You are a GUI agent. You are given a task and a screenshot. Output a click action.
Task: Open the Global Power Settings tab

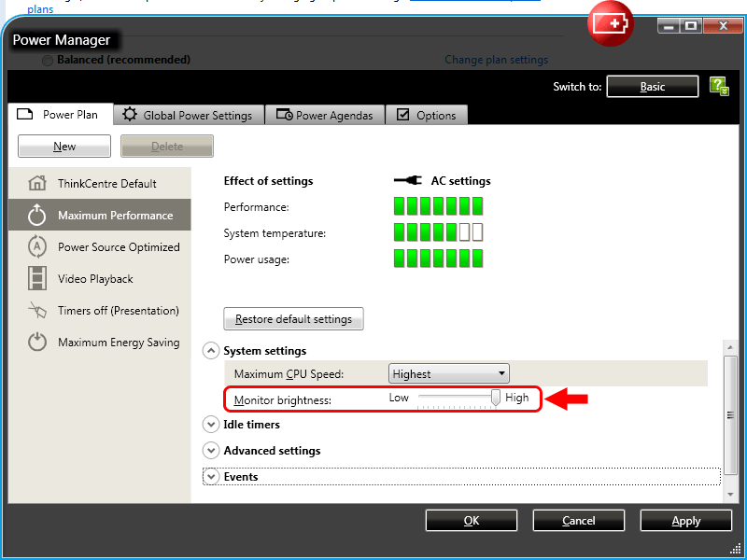coord(189,115)
